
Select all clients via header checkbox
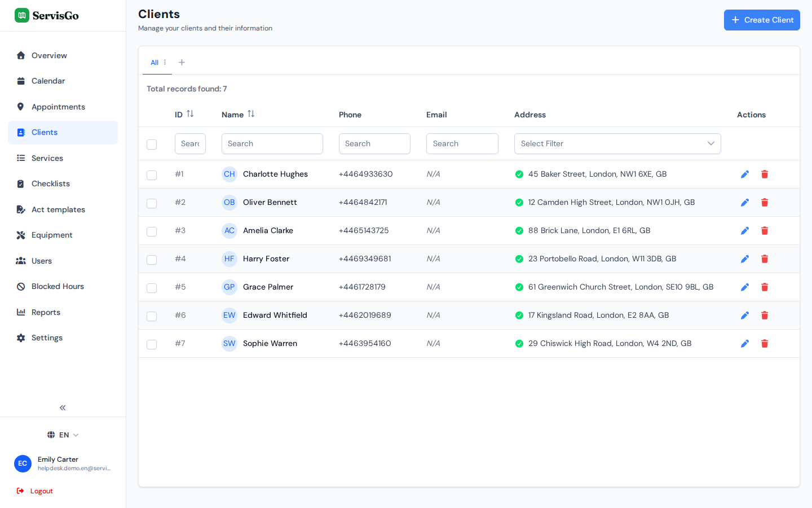point(152,144)
